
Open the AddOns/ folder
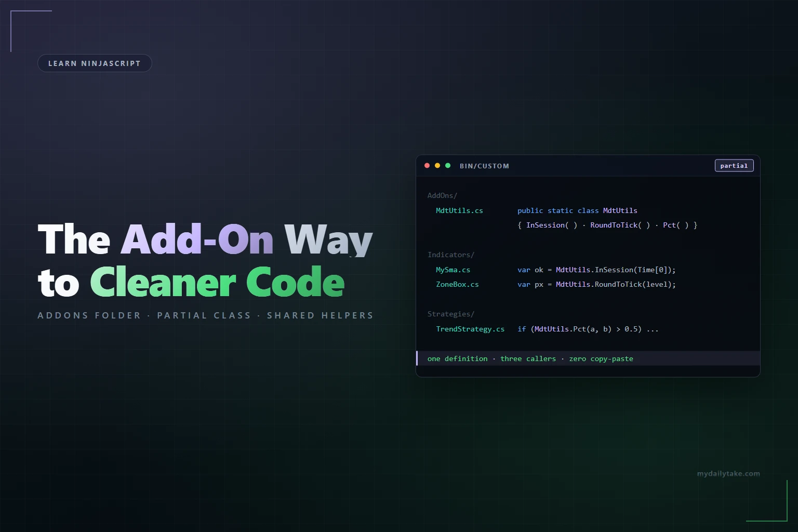coord(442,195)
